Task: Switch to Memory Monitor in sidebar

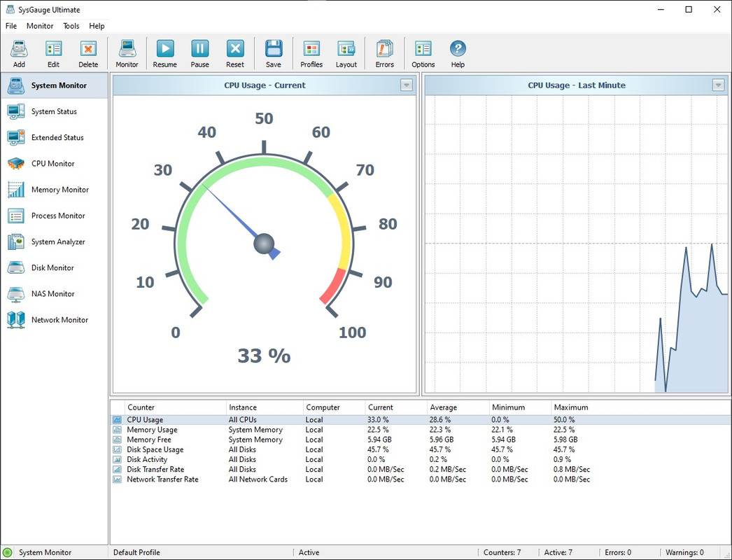Action: [54, 190]
